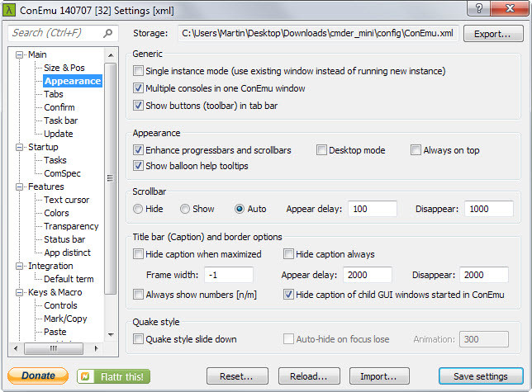Click the Export... button

point(493,34)
